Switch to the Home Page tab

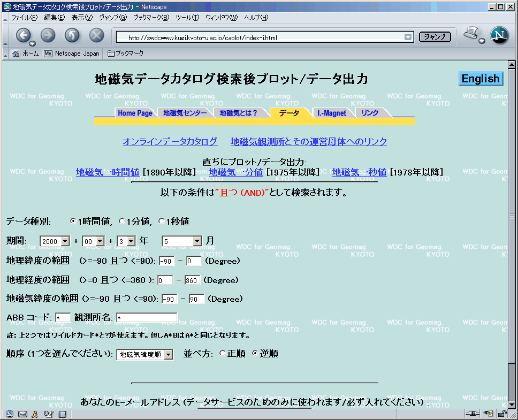pos(135,113)
